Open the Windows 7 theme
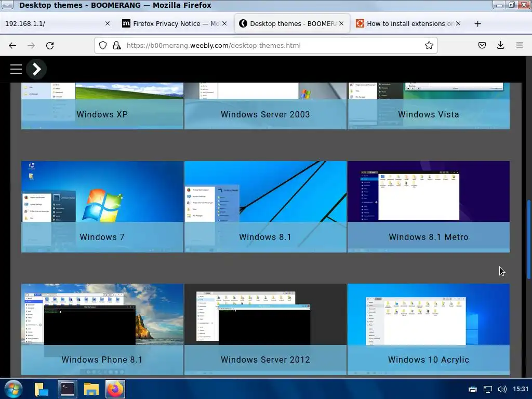The width and height of the screenshot is (532, 399). pyautogui.click(x=102, y=207)
